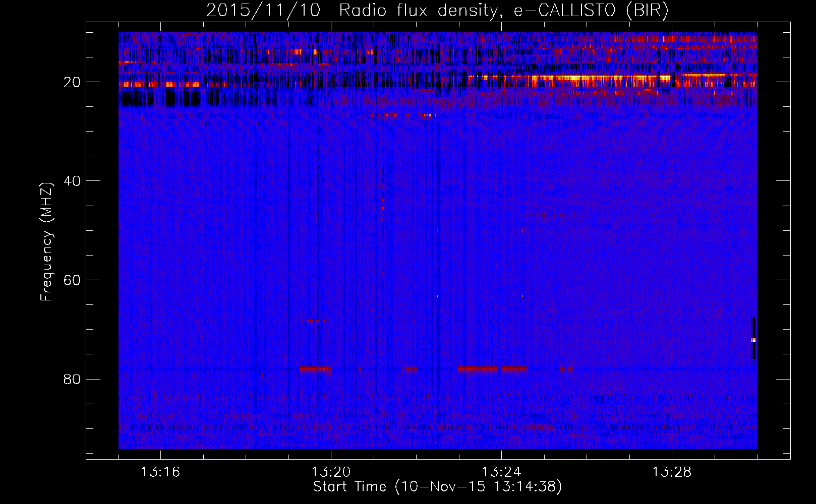Click the 'Start Time (10-Nov-15 13:14:38)' label
The image size is (816, 504).
(x=437, y=487)
